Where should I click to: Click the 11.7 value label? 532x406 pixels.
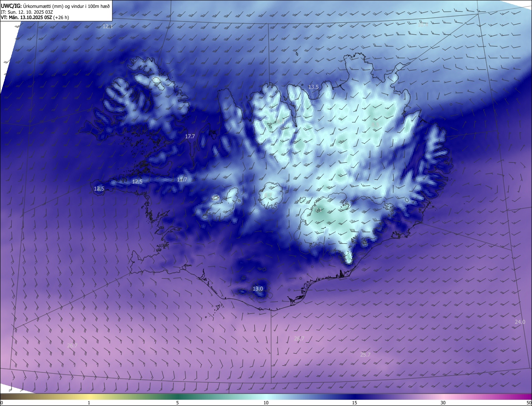(x=182, y=180)
